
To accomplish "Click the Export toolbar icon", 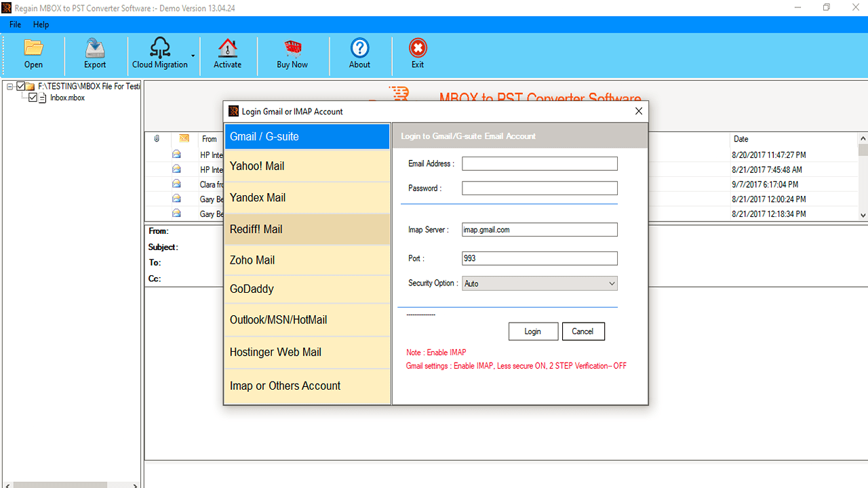I will click(x=94, y=54).
